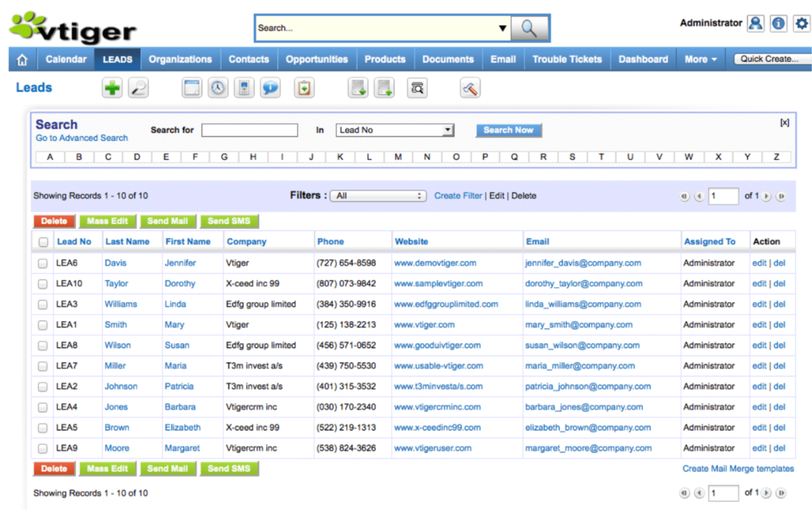Go to the Opportunities tab
This screenshot has width=812, height=510.
317,60
